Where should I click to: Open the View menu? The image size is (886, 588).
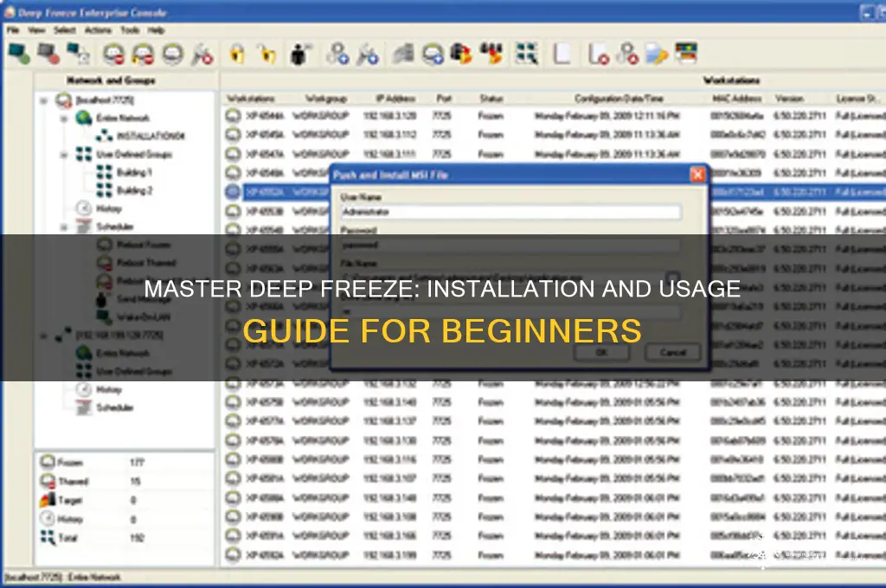tap(36, 30)
